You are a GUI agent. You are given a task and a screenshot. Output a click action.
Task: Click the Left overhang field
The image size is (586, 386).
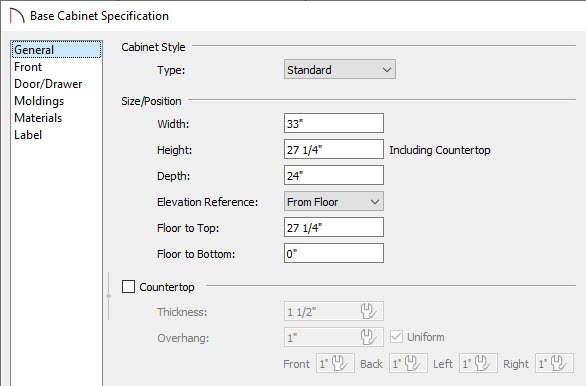click(478, 363)
